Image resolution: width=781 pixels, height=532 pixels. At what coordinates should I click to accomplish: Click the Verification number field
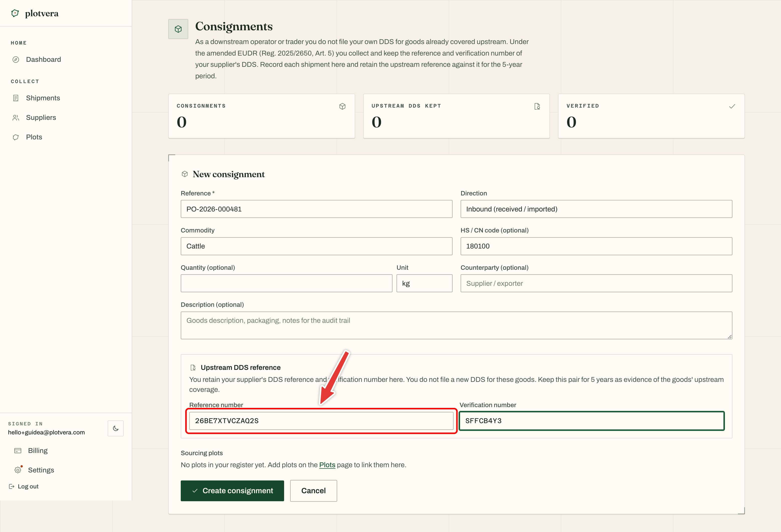coord(592,421)
